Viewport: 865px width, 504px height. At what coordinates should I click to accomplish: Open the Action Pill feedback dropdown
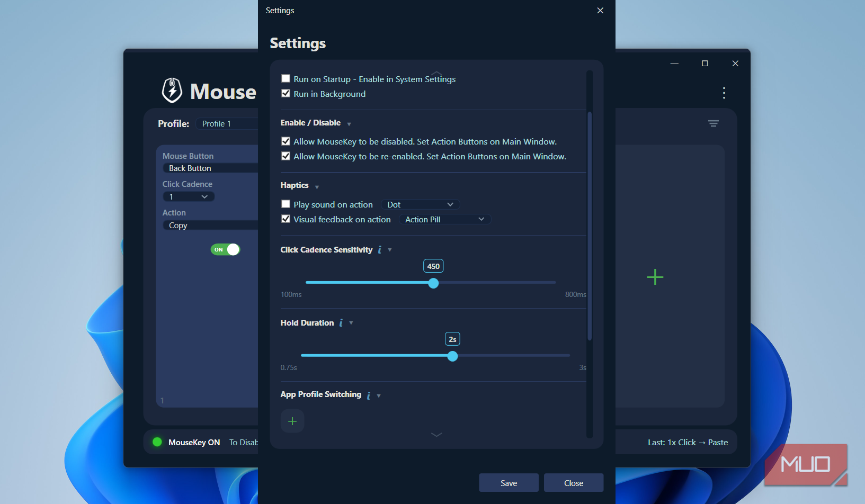pos(444,219)
